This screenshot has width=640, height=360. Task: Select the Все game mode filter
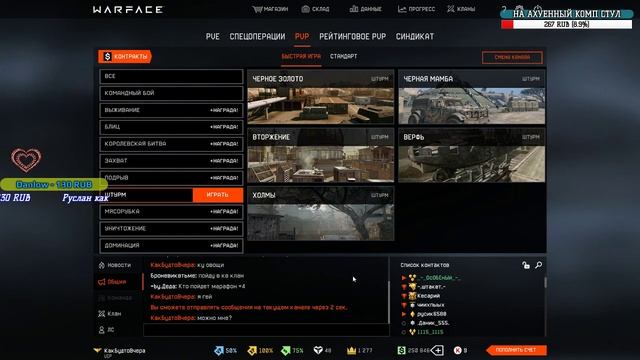[x=171, y=76]
